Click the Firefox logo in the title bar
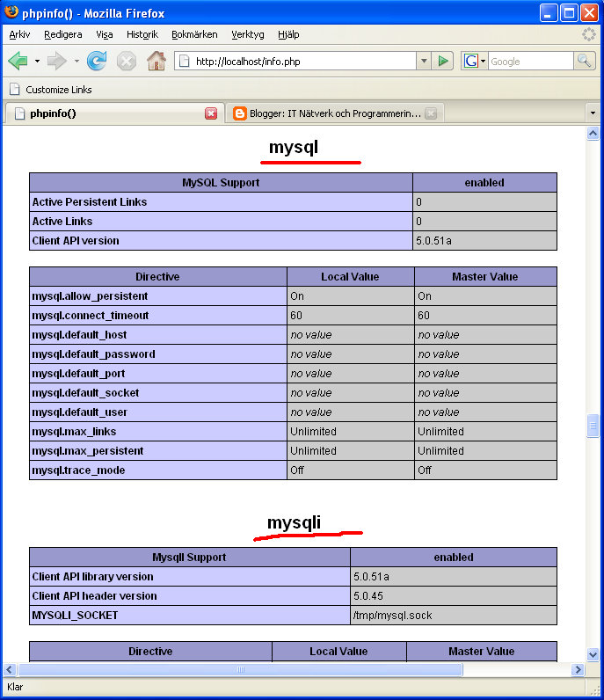This screenshot has width=604, height=700. [11, 12]
